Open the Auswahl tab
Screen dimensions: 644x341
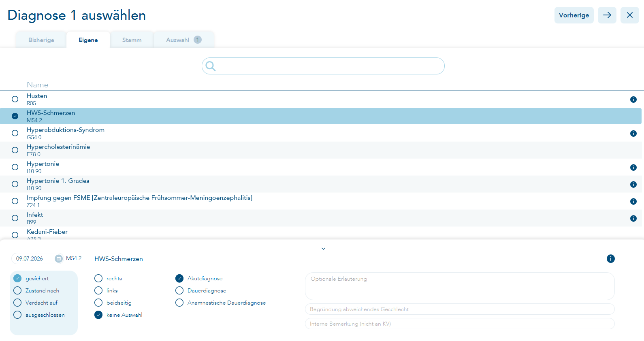click(x=184, y=40)
